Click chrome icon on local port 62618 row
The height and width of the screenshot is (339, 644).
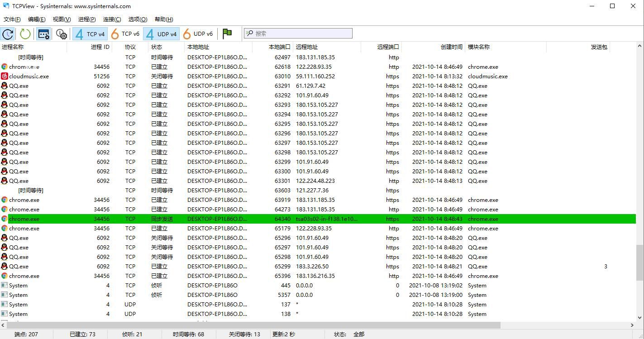(5, 67)
